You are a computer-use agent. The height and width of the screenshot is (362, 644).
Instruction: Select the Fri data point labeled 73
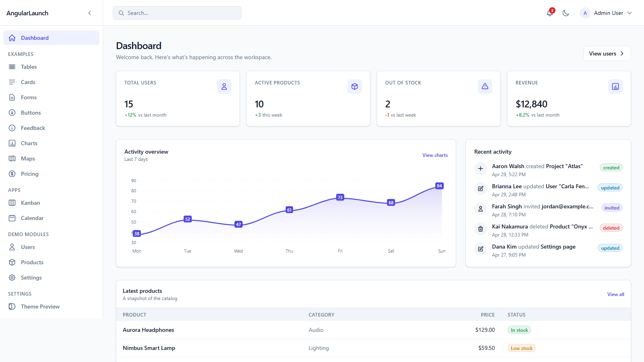point(340,197)
